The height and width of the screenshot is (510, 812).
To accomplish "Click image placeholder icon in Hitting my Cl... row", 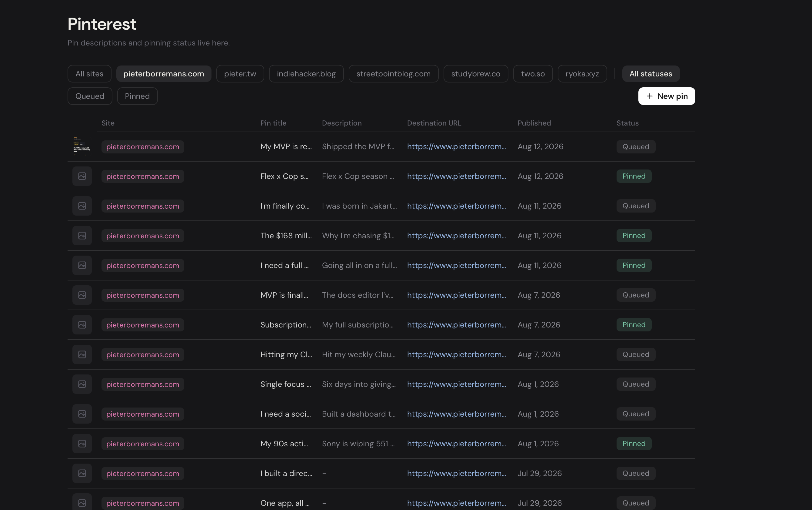I will click(82, 354).
